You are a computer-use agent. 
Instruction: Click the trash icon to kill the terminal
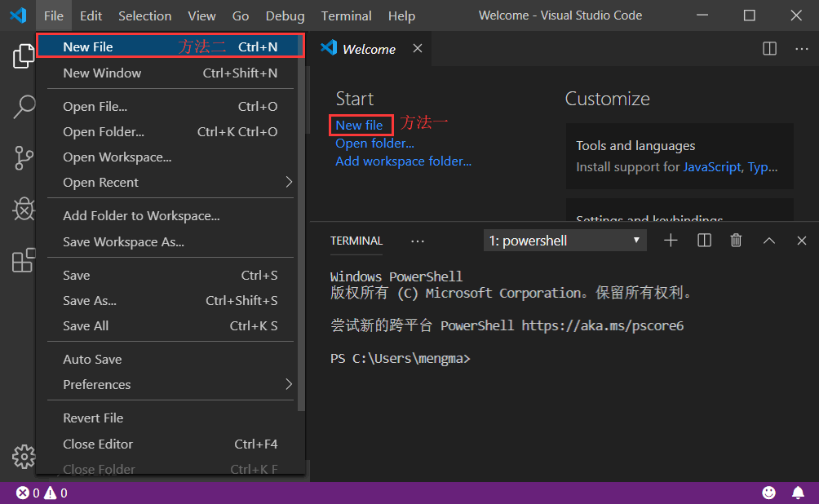[x=735, y=240]
